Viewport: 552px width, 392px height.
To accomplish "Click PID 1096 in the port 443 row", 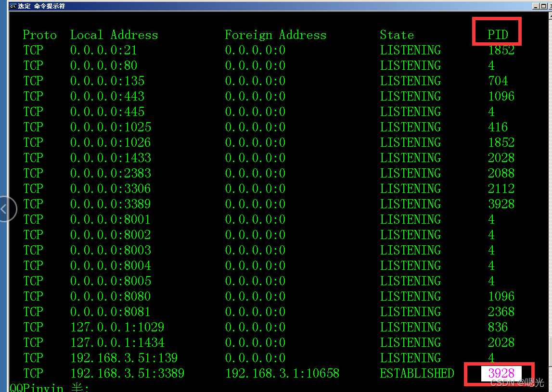I will (501, 96).
